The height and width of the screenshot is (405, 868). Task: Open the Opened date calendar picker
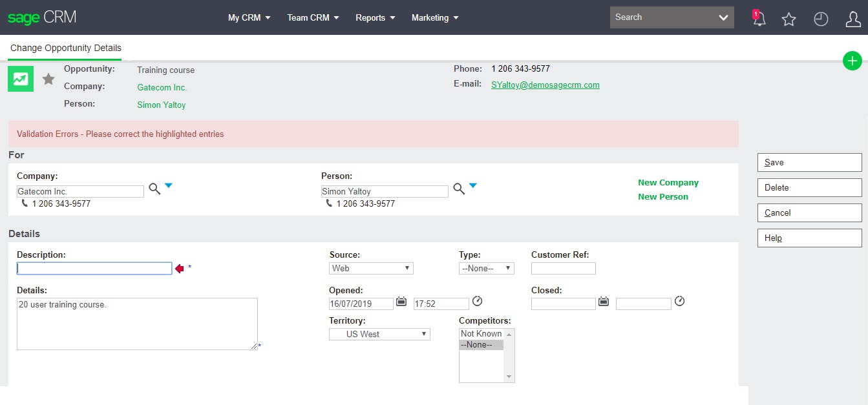click(x=401, y=302)
